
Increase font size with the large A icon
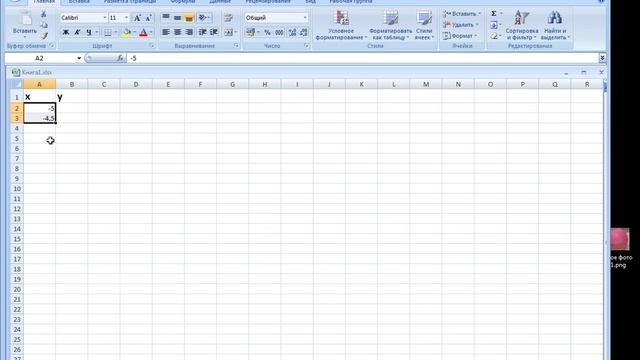(x=138, y=18)
